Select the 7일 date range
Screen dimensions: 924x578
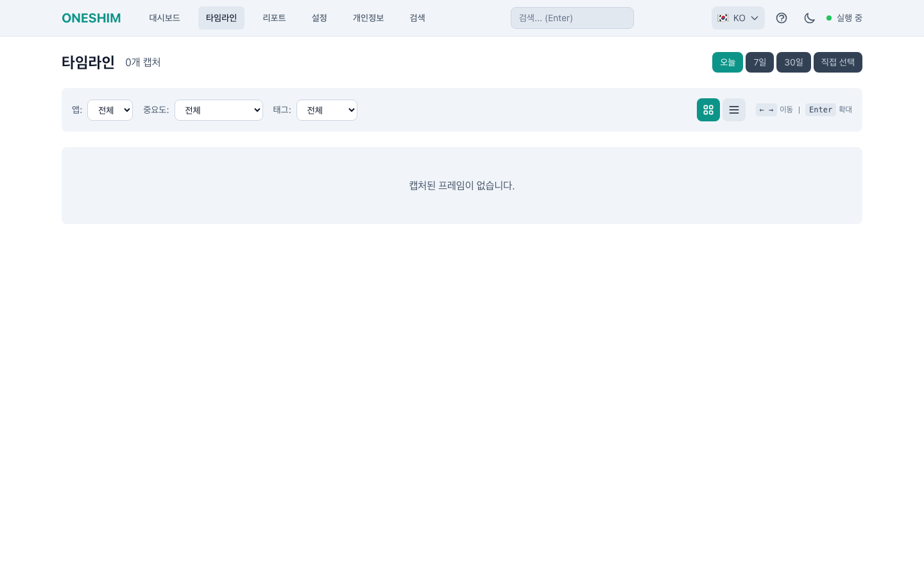(759, 62)
